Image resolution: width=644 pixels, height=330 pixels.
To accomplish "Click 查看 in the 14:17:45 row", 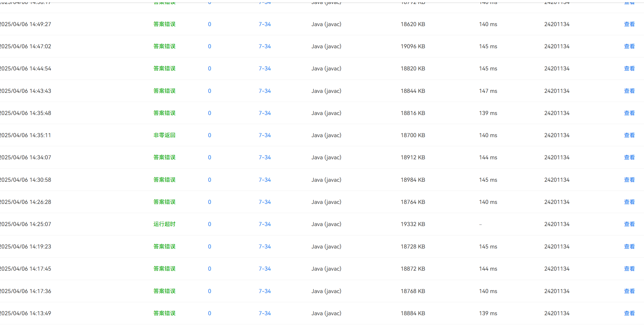I will [x=629, y=269].
